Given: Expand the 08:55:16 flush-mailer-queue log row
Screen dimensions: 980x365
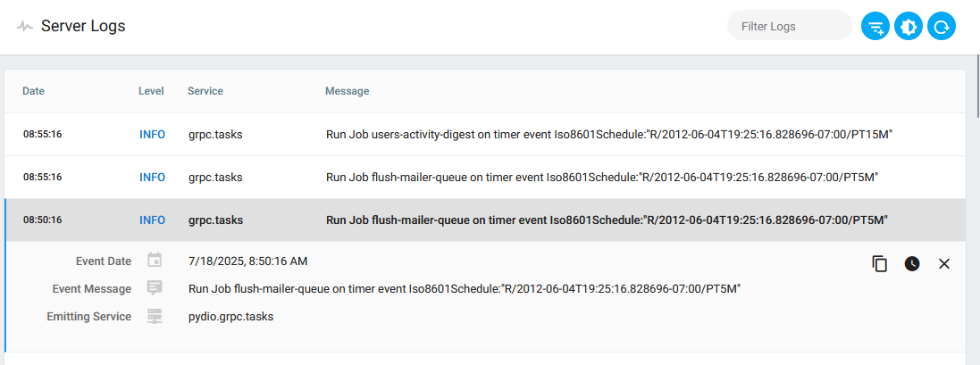Looking at the screenshot, I should point(485,178).
